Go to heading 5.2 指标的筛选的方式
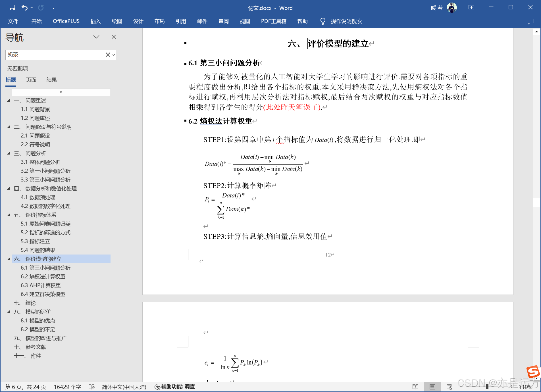This screenshot has width=541, height=392. pyautogui.click(x=45, y=233)
